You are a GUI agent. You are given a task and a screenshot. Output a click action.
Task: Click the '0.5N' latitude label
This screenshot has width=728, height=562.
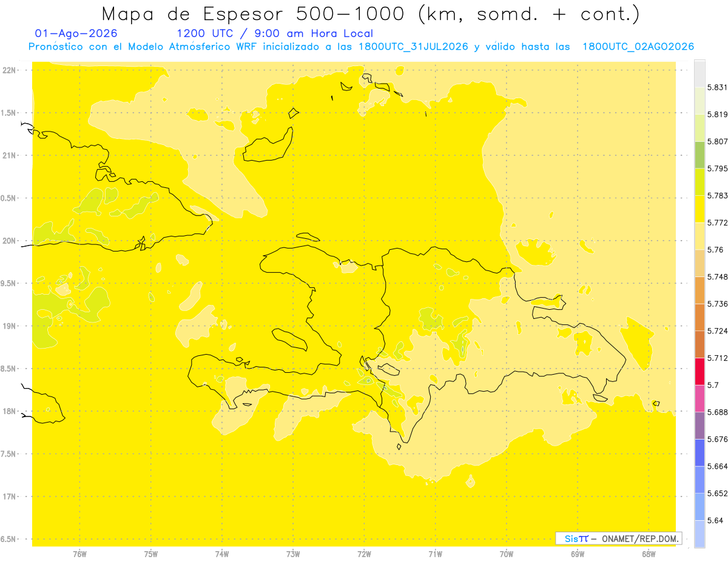[x=9, y=198]
